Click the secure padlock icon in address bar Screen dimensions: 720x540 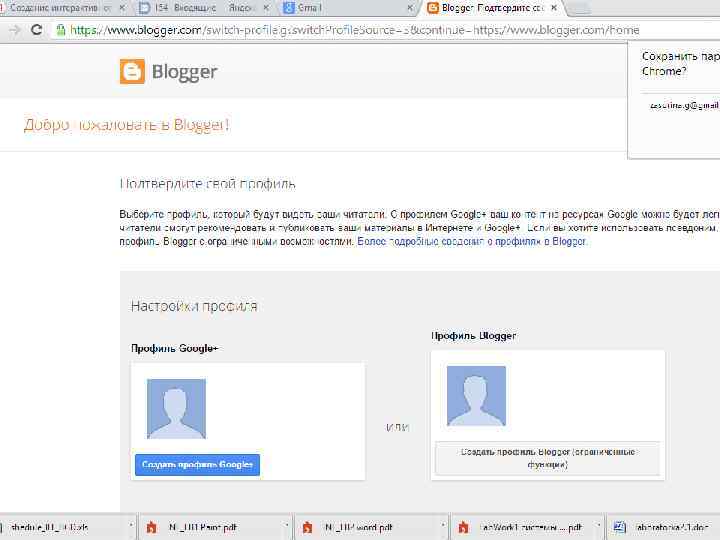point(61,30)
